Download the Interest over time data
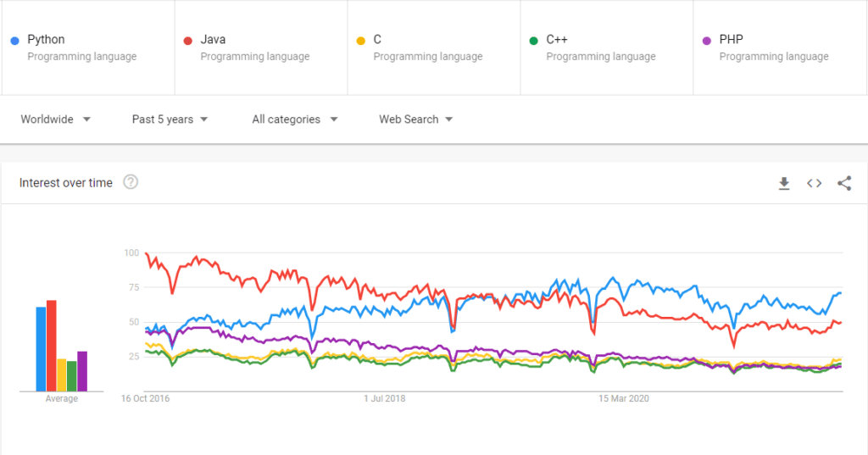 (x=784, y=183)
